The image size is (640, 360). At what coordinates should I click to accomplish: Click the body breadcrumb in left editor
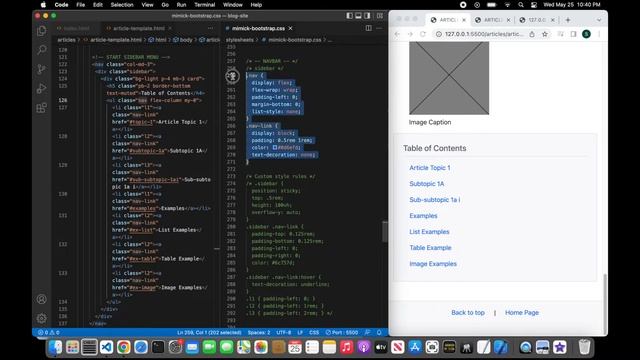(x=183, y=40)
